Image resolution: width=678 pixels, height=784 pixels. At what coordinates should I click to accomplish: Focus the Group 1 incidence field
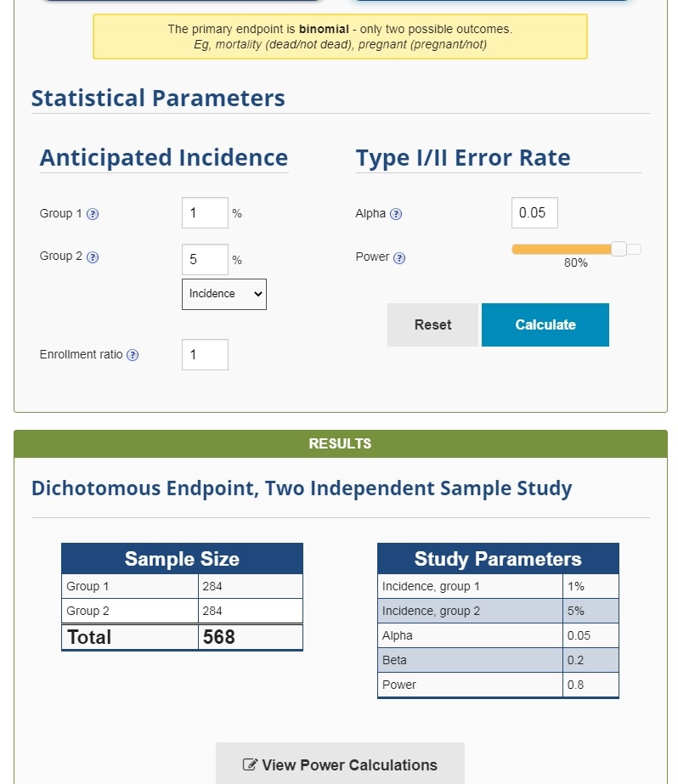pyautogui.click(x=205, y=213)
